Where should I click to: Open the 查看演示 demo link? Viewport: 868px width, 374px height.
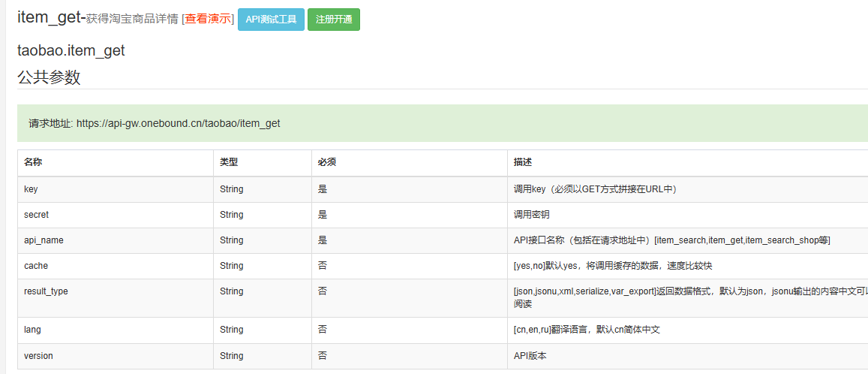pyautogui.click(x=208, y=19)
